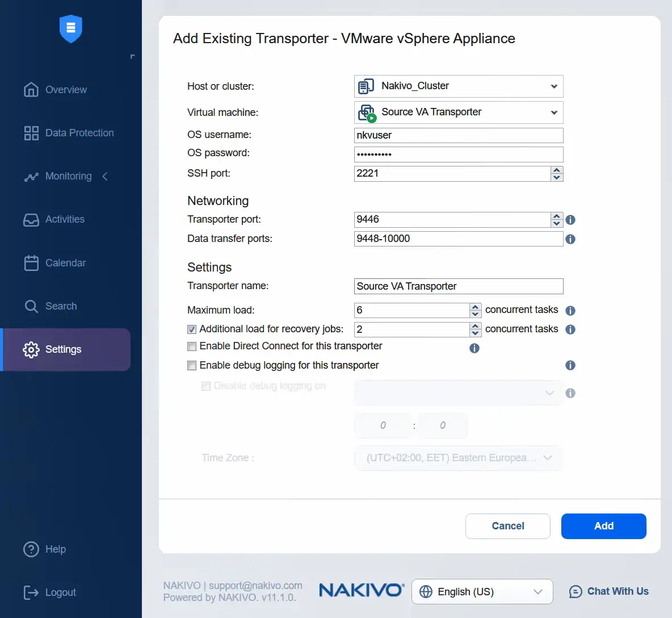
Task: Open Activities via its inbox icon
Action: pos(31,219)
